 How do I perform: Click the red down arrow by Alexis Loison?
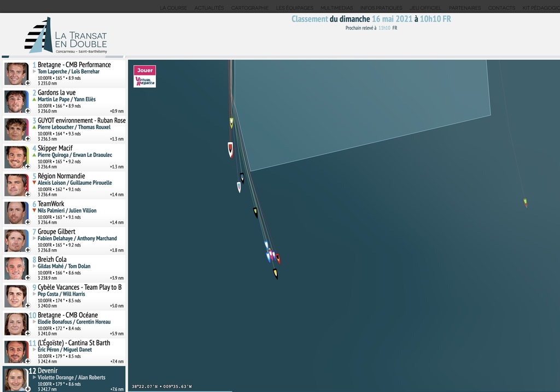[x=34, y=183]
